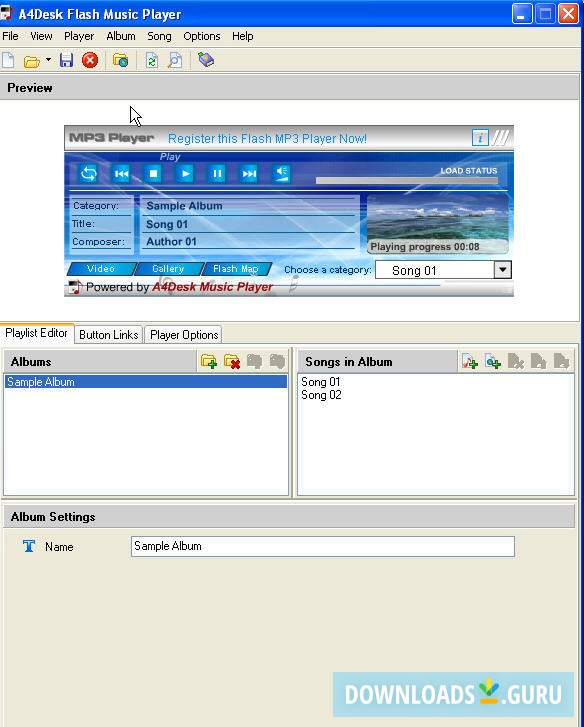Click the Play button in player preview
584x727 pixels.
click(185, 174)
